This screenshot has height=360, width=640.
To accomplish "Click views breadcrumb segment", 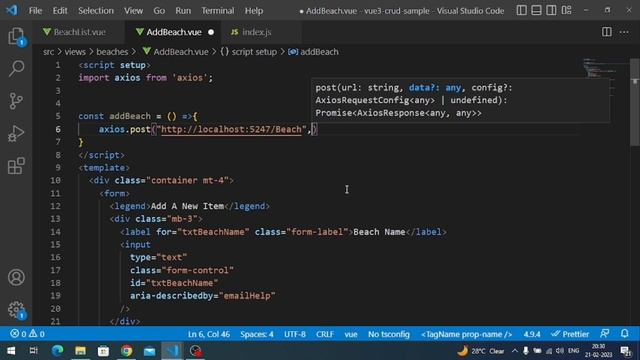I will click(x=75, y=52).
